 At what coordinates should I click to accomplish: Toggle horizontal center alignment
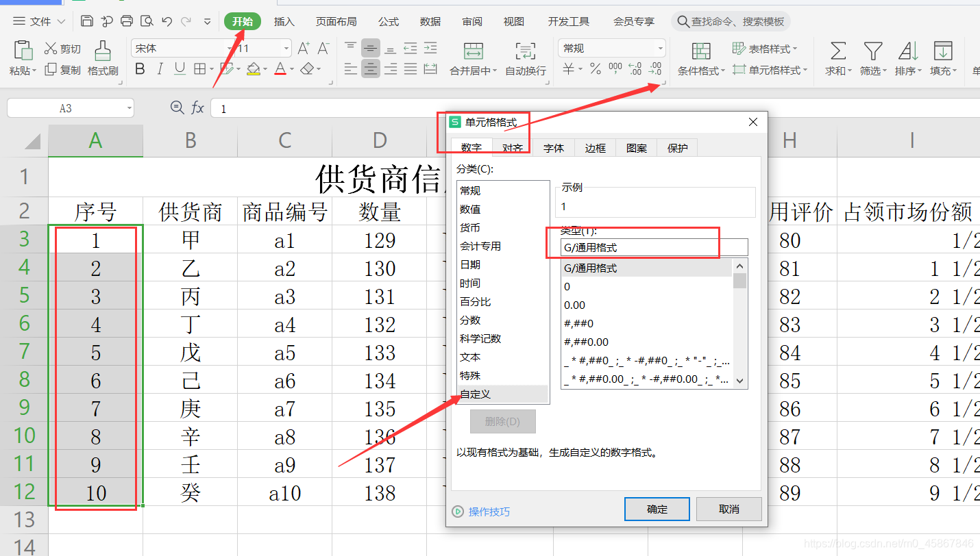[x=371, y=68]
